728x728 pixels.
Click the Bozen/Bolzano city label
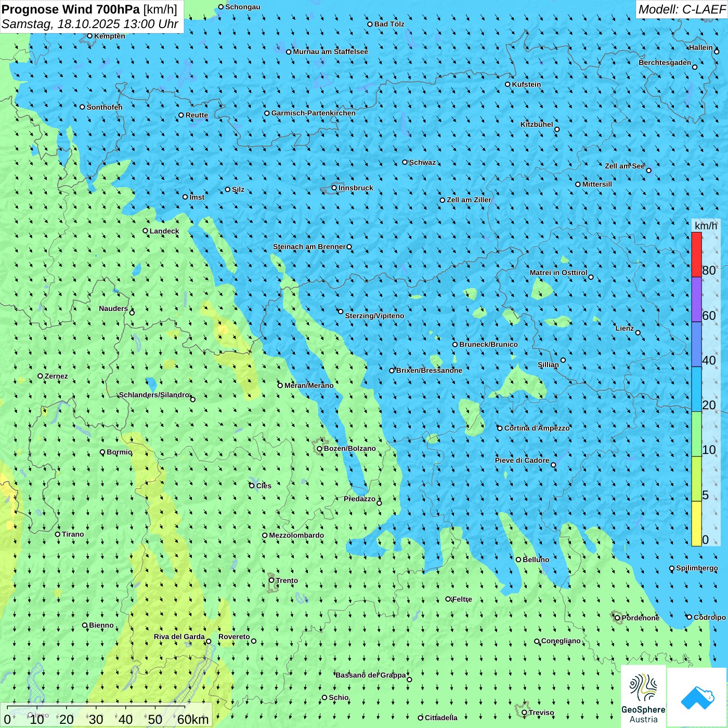(349, 448)
